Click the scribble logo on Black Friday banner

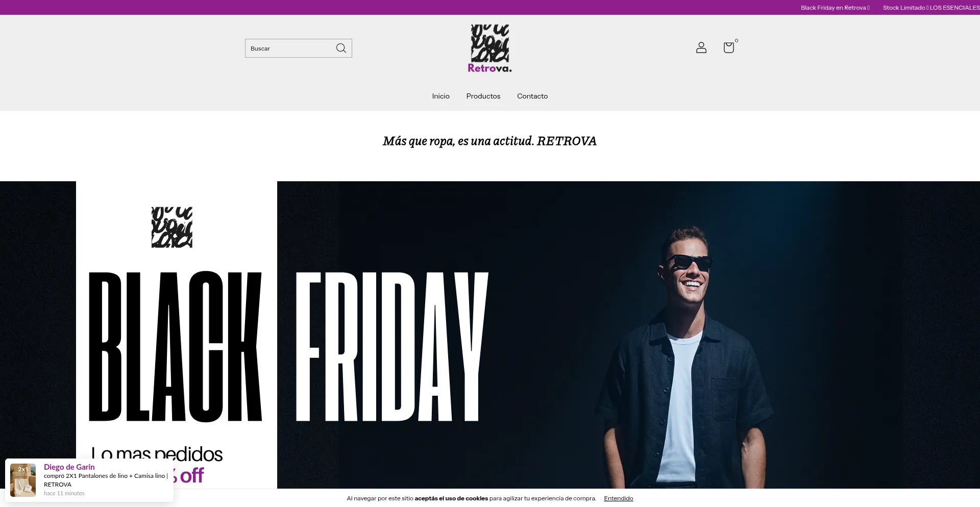(172, 227)
